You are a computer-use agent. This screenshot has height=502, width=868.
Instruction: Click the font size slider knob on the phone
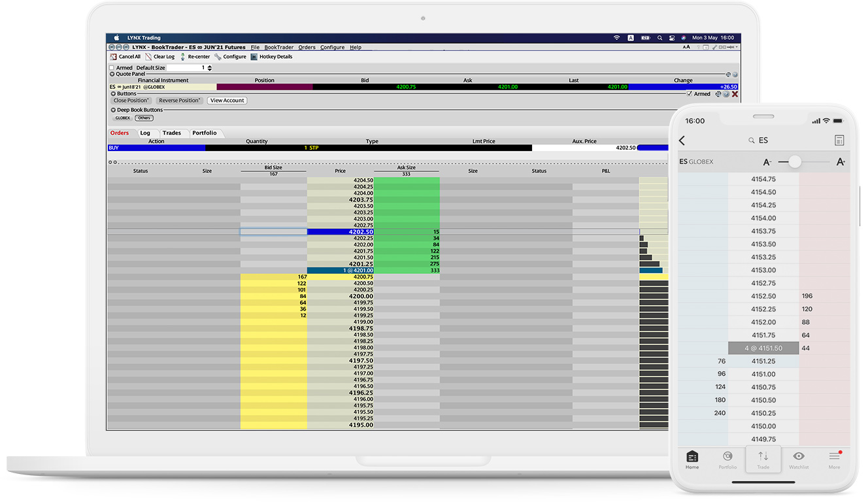click(x=795, y=161)
